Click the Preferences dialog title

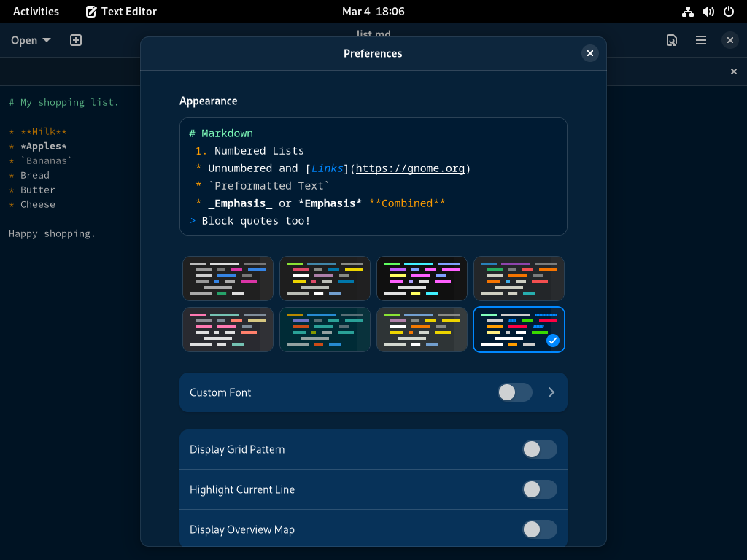point(373,53)
